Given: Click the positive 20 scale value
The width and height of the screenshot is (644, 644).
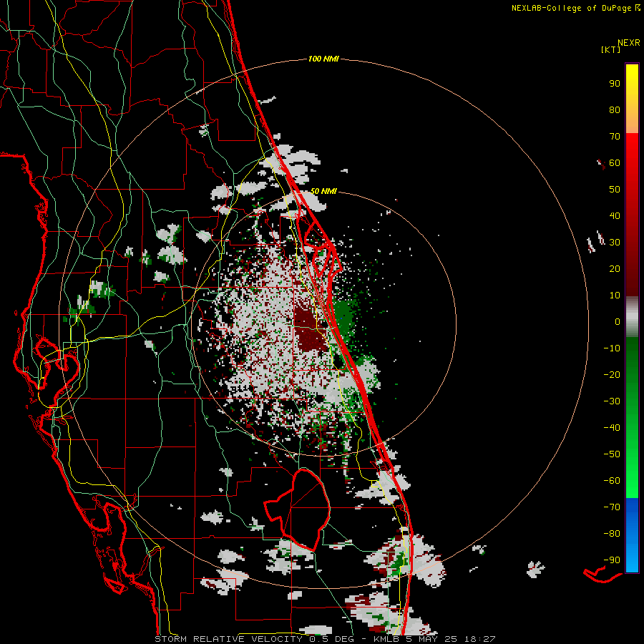Looking at the screenshot, I should point(615,269).
